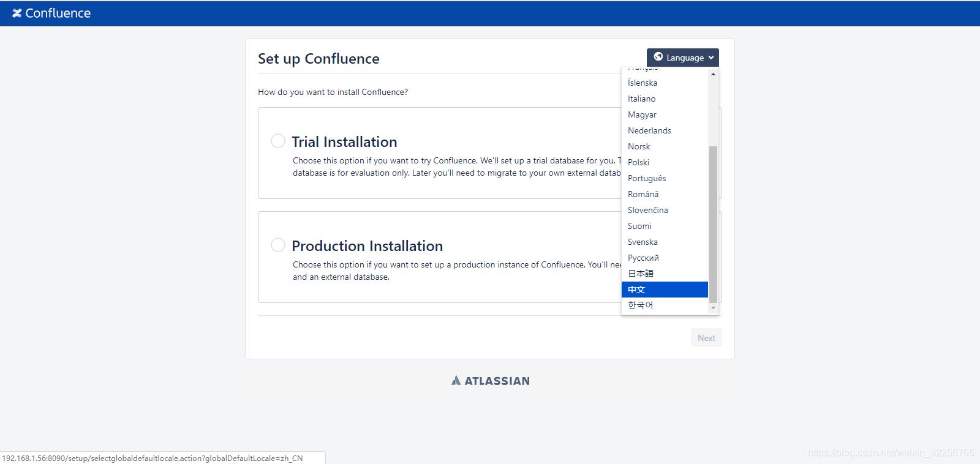Click the language list scrollbar thumb
The width and height of the screenshot is (980, 464).
point(713,224)
